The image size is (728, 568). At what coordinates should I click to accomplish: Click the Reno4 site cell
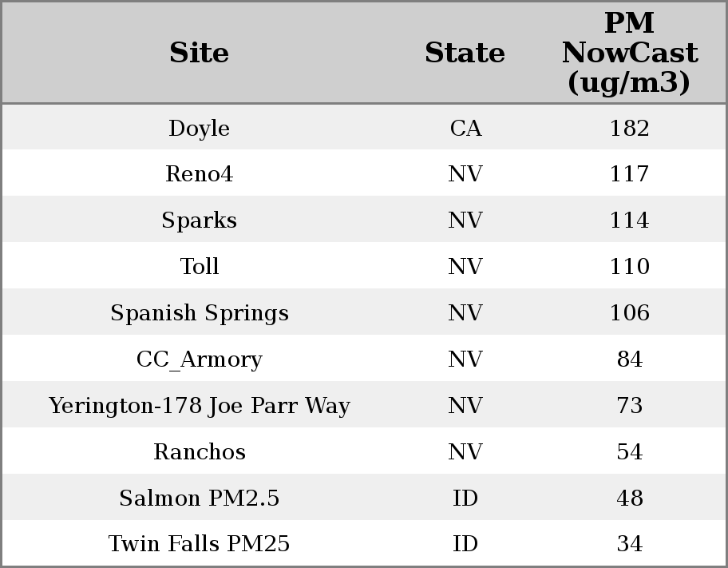[199, 174]
